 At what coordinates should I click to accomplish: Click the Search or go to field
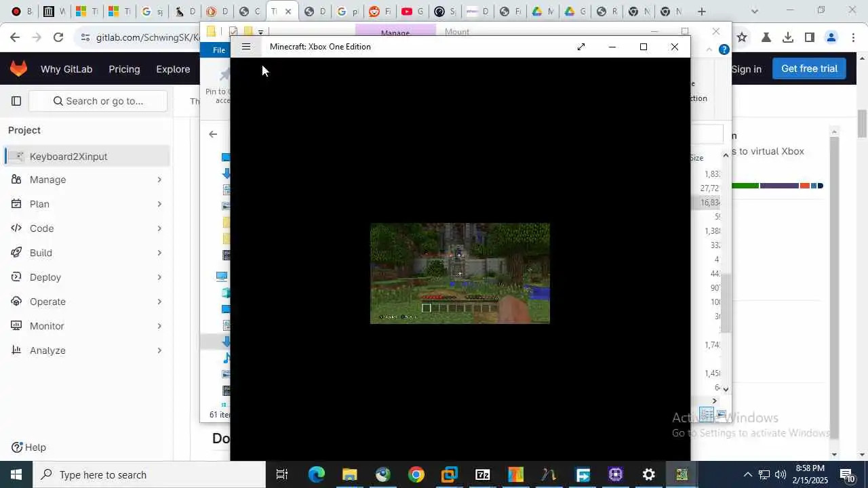pos(98,101)
